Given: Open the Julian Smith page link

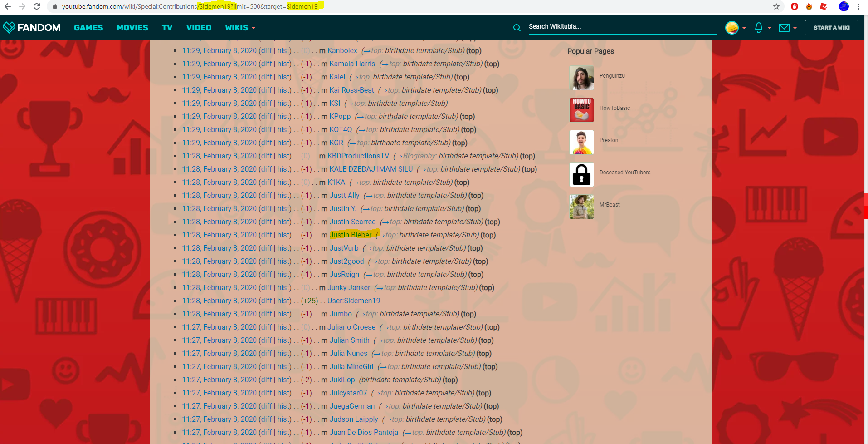Looking at the screenshot, I should click(349, 340).
